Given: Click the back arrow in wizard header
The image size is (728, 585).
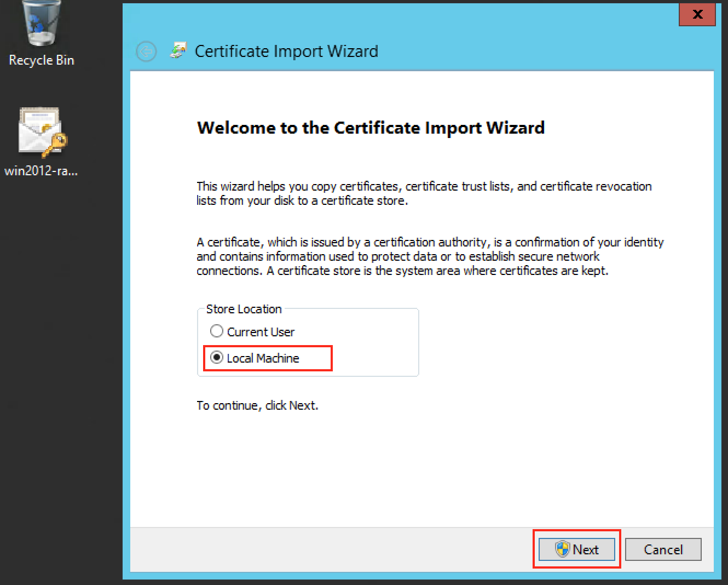Looking at the screenshot, I should coord(146,51).
